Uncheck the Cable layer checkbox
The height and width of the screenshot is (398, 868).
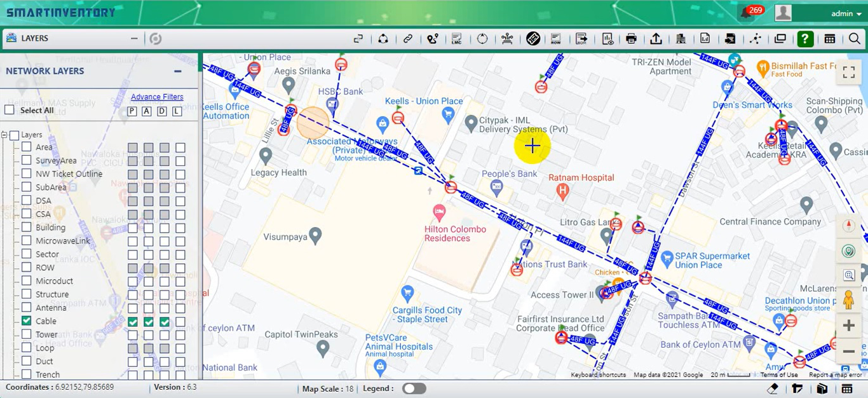pyautogui.click(x=27, y=320)
